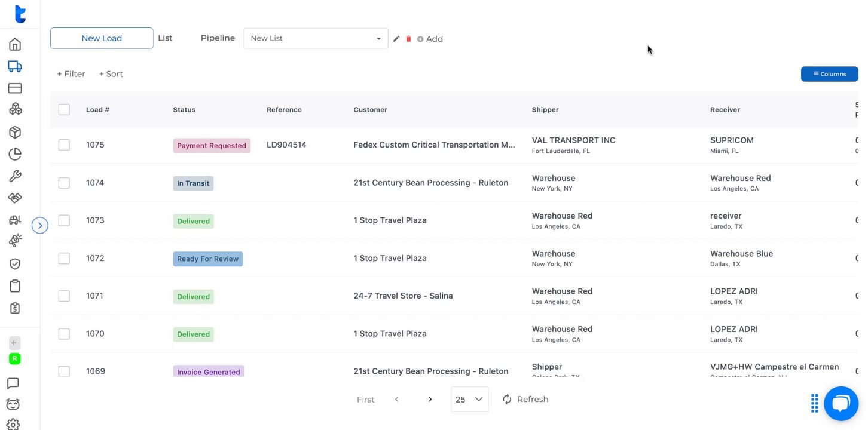Delete list with red trash icon
The image size is (868, 430).
coord(409,39)
